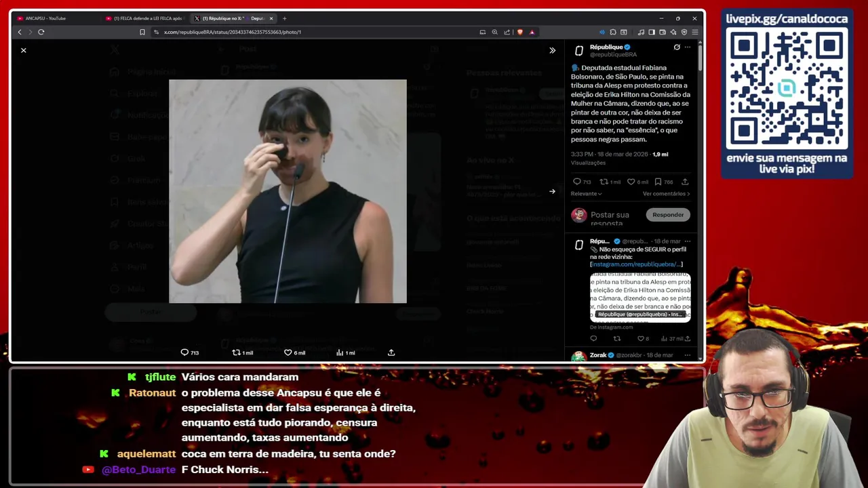Click the 3:33 PM · 18 de mar de 2026 timestamp

[610, 155]
